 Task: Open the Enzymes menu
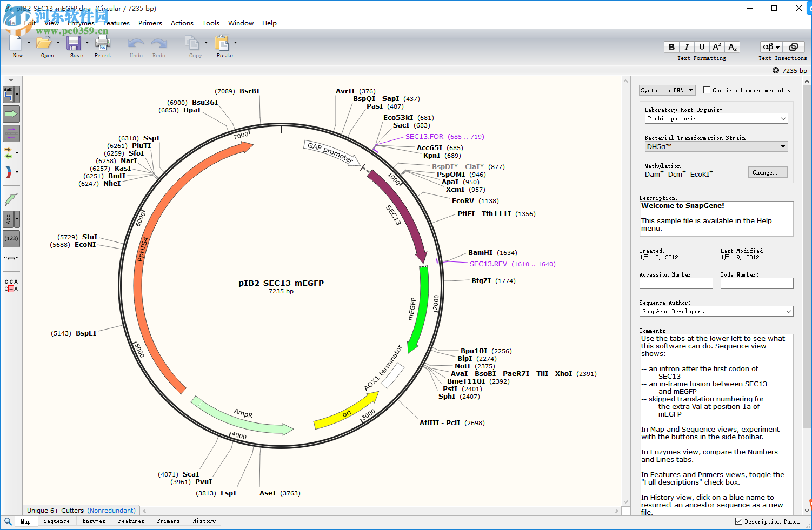coord(81,23)
